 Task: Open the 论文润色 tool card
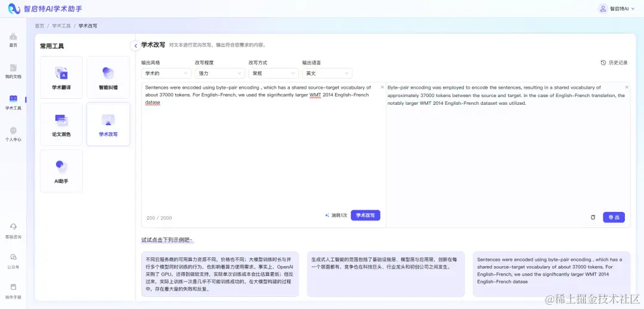(x=61, y=124)
